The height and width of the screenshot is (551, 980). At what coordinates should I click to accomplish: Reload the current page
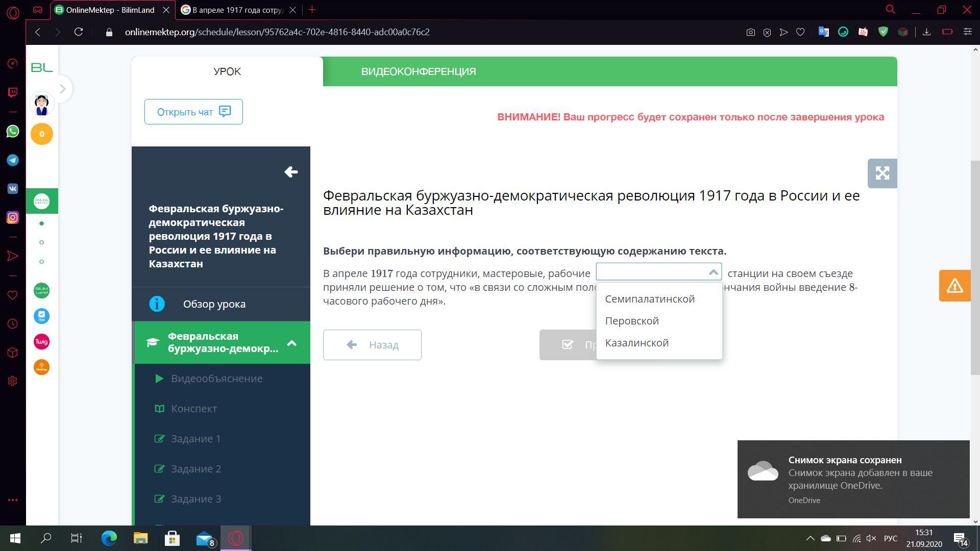[79, 32]
